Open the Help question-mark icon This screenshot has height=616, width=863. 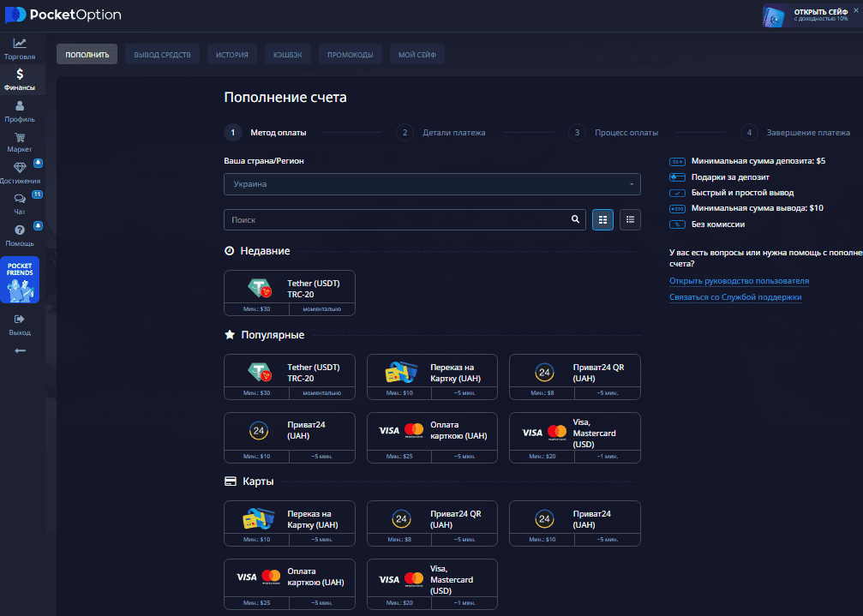pyautogui.click(x=20, y=230)
